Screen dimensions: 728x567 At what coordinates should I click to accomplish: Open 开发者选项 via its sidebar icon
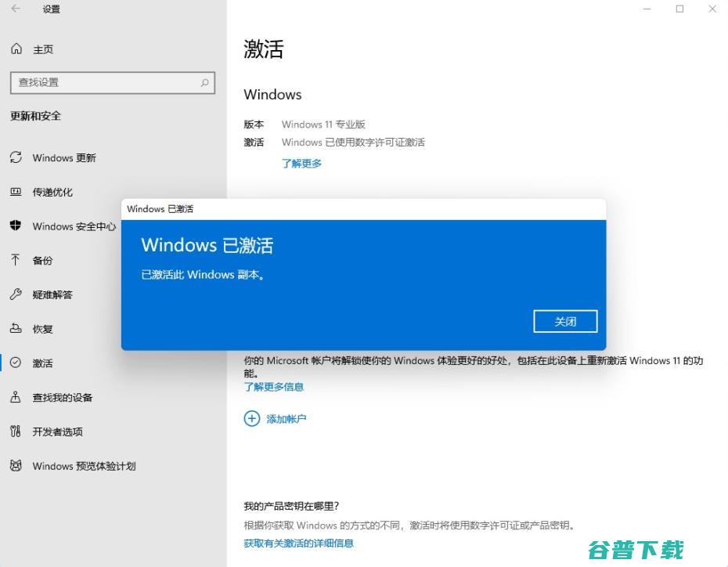[14, 432]
